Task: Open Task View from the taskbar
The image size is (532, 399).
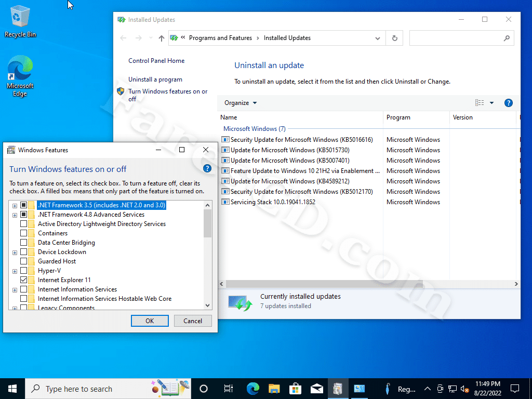Action: tap(229, 389)
